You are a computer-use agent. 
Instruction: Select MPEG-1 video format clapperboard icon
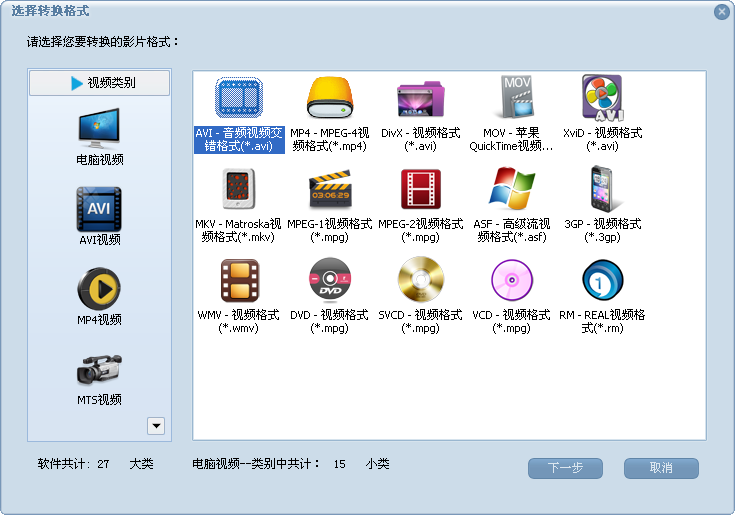329,189
